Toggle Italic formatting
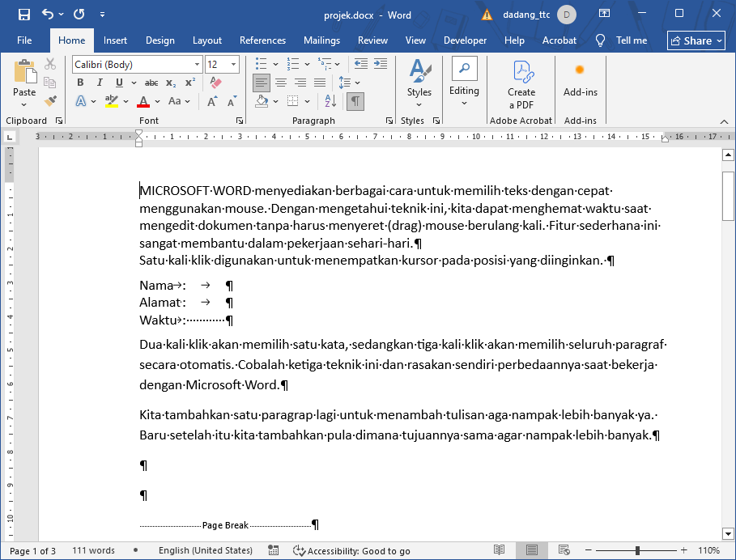 click(100, 83)
